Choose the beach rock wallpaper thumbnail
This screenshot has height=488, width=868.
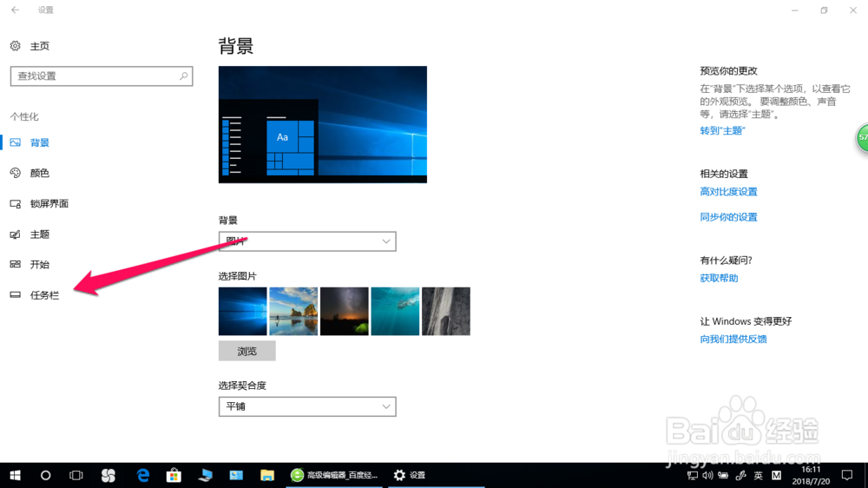293,312
